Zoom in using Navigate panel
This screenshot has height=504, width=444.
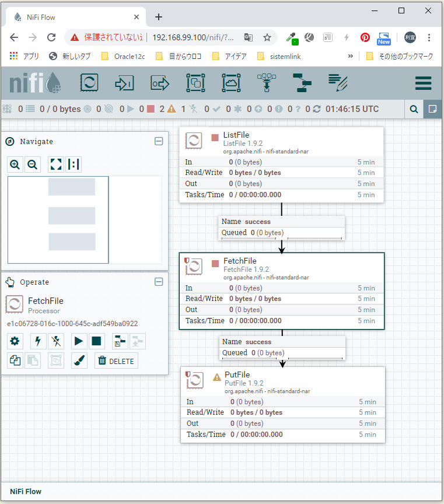tap(15, 164)
